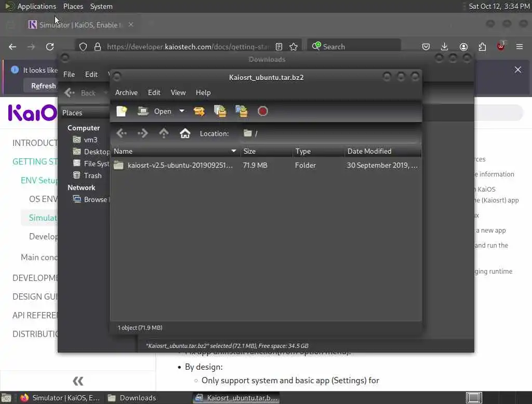This screenshot has height=404, width=532.
Task: Toggle reader view in Firefox
Action: (x=279, y=47)
